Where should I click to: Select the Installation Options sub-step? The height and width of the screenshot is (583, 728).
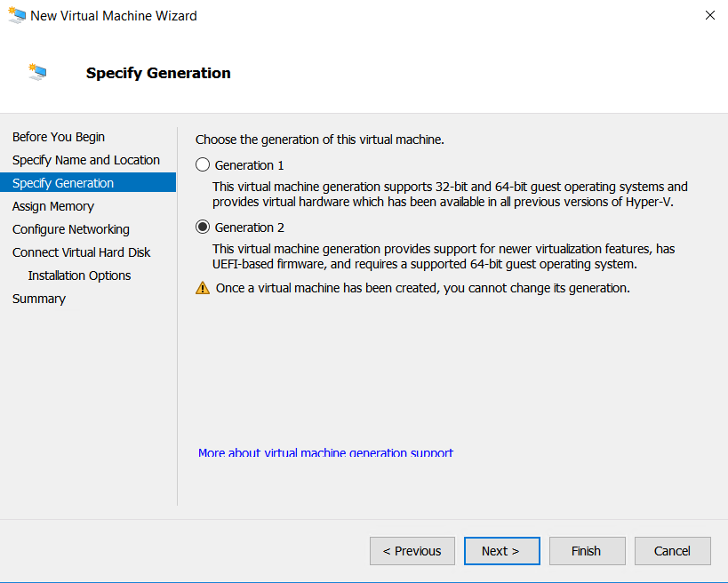click(x=79, y=276)
